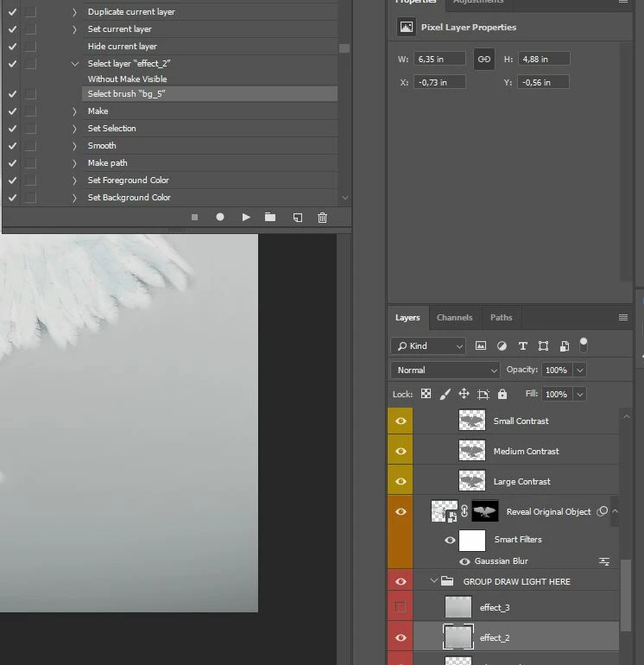
Task: Toggle the layer filtering switch
Action: (584, 345)
